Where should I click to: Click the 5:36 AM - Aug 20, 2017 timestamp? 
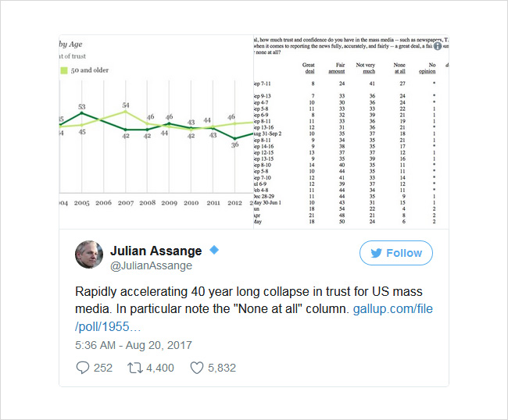pyautogui.click(x=134, y=345)
